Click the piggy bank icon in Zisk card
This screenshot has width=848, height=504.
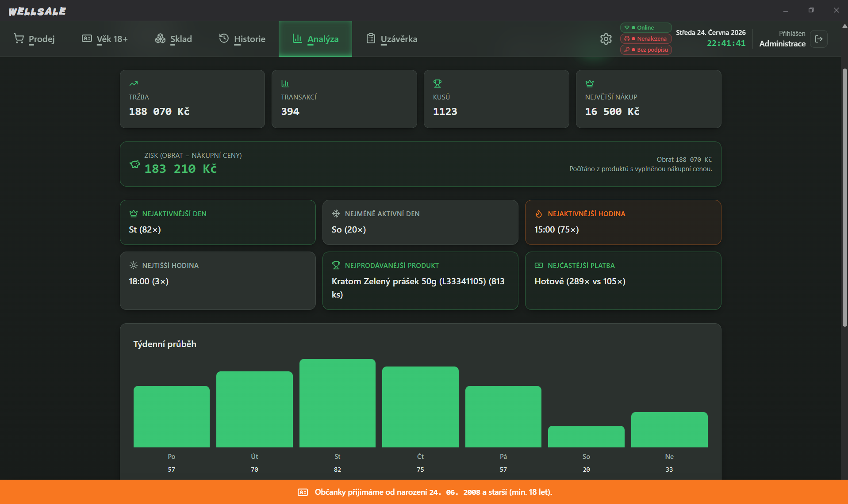134,164
